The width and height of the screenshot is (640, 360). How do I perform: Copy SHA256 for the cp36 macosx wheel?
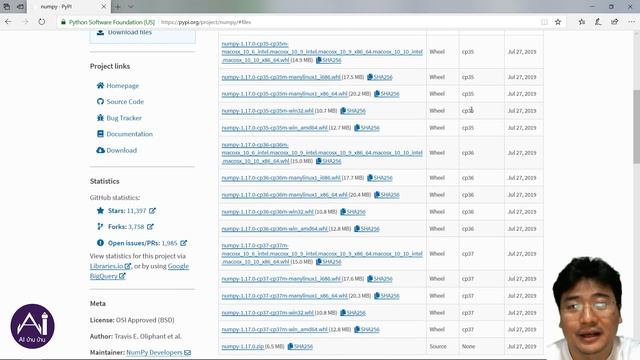tap(329, 161)
